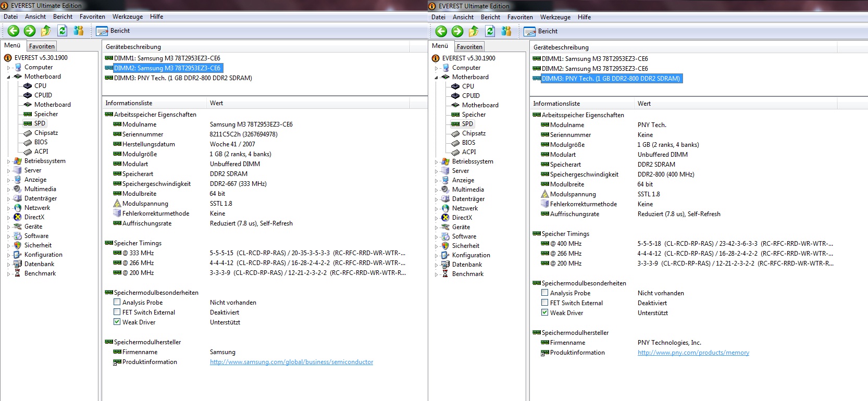Expand Konfiguration node in right window tree
The image size is (868, 401).
click(x=436, y=256)
